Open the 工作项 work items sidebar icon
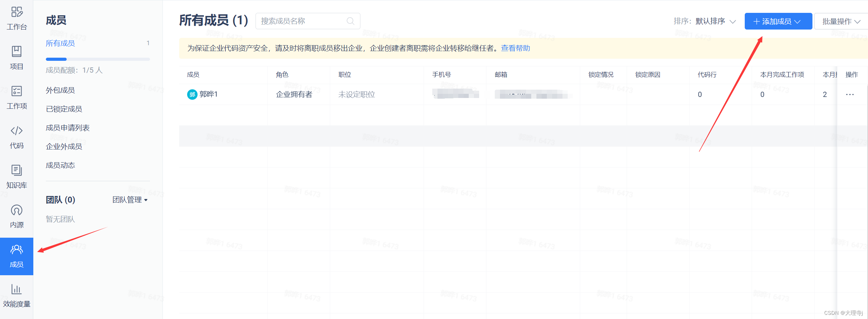 coord(17,98)
